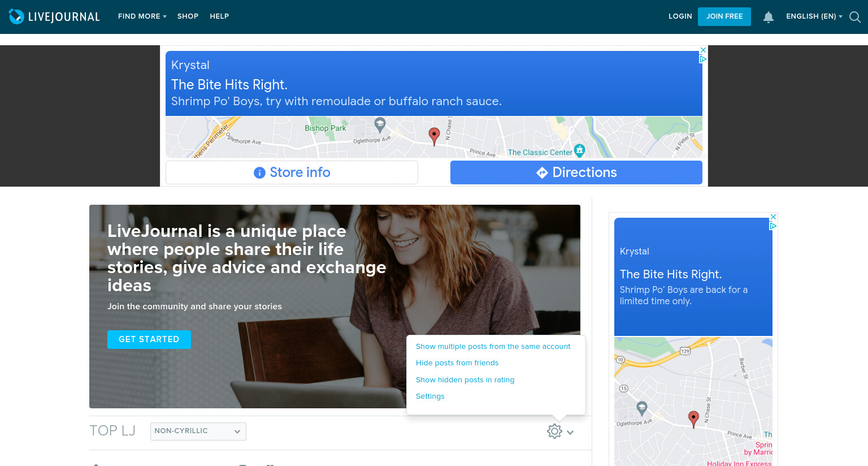868x466 pixels.
Task: Collapse the chevron beside the gear
Action: pyautogui.click(x=570, y=432)
